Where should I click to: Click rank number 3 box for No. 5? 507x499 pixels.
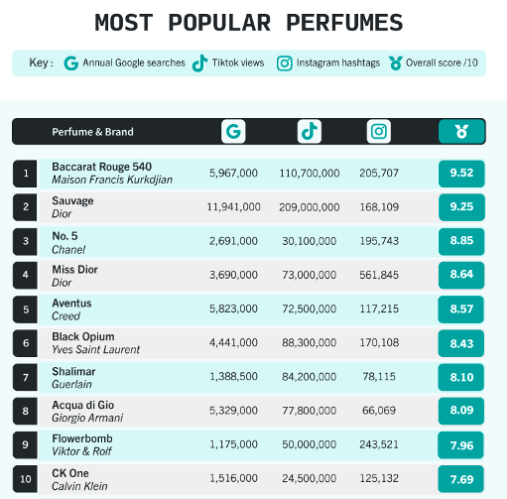[x=25, y=241]
